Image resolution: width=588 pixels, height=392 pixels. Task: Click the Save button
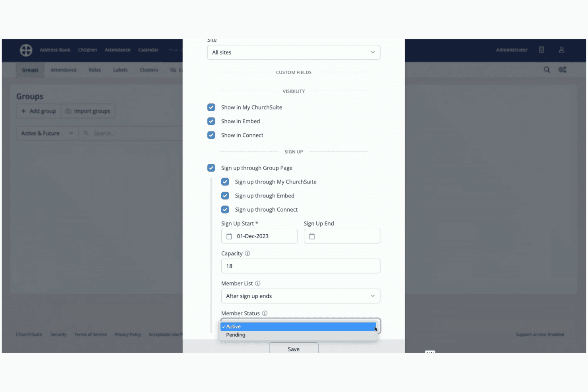coord(294,348)
